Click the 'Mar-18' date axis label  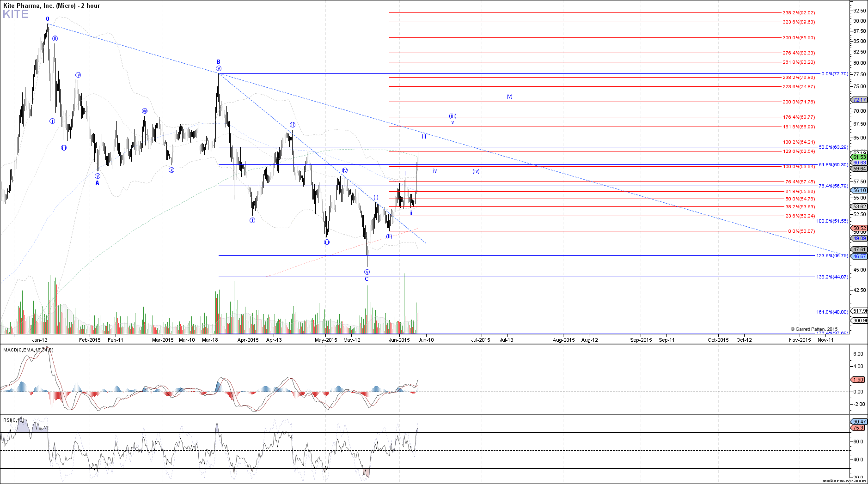210,340
